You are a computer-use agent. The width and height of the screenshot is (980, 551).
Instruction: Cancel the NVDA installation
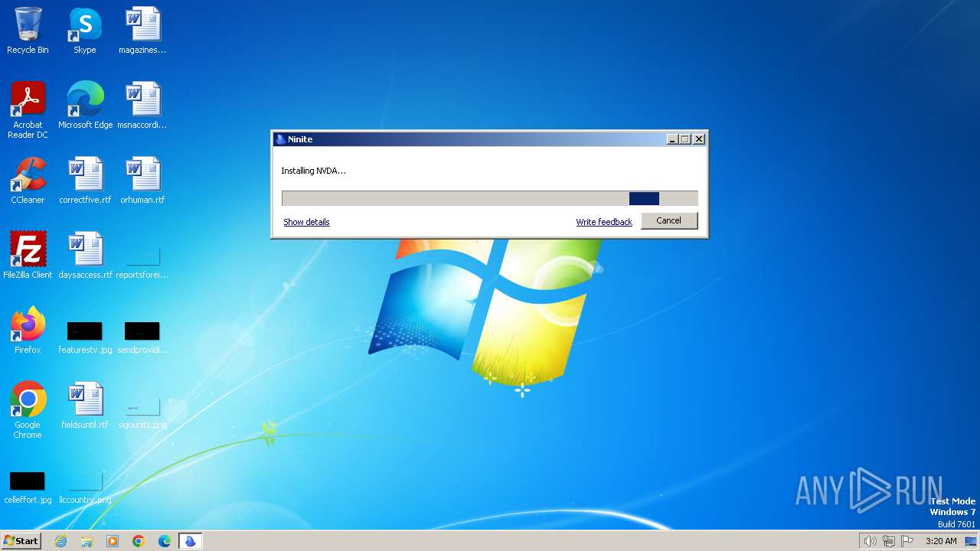tap(668, 220)
